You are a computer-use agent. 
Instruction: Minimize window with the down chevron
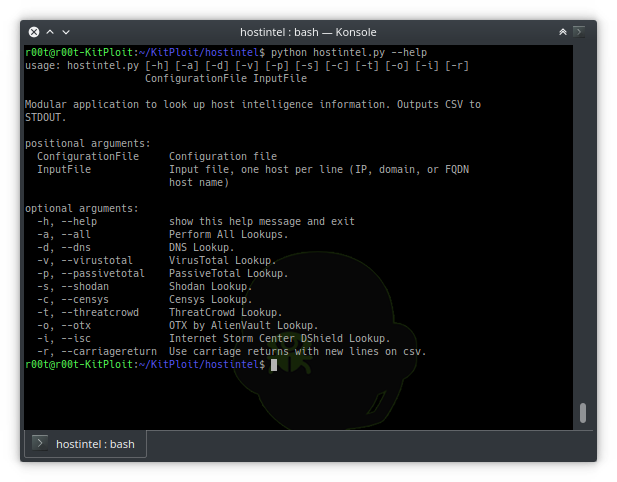point(66,32)
